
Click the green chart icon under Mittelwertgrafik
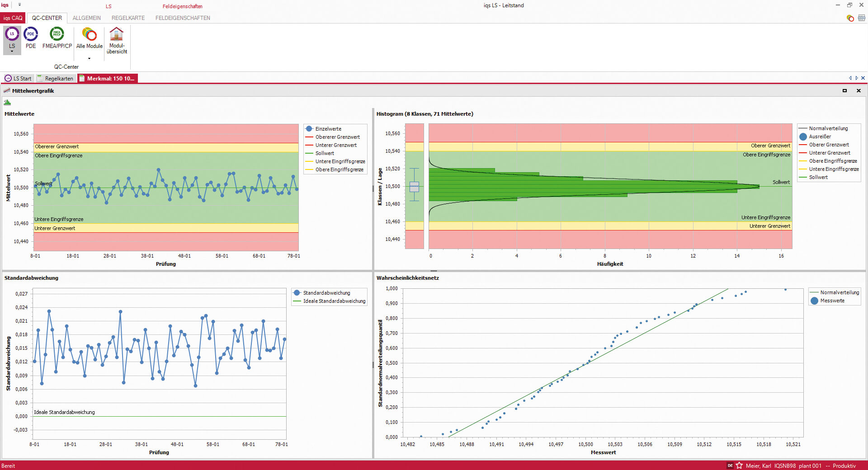tap(7, 103)
